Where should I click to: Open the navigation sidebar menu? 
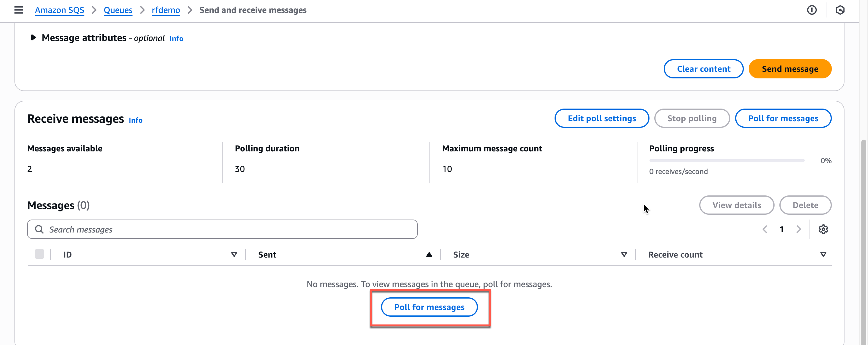pyautogui.click(x=18, y=10)
